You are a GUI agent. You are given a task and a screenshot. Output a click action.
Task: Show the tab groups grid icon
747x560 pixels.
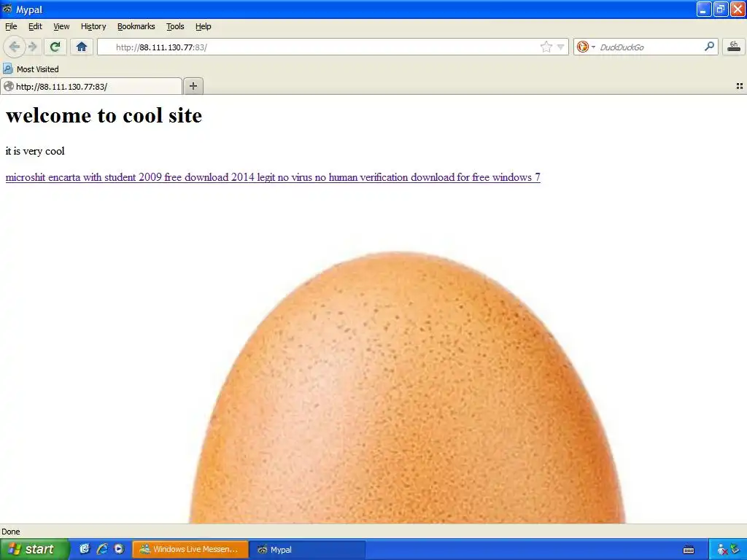coord(740,86)
